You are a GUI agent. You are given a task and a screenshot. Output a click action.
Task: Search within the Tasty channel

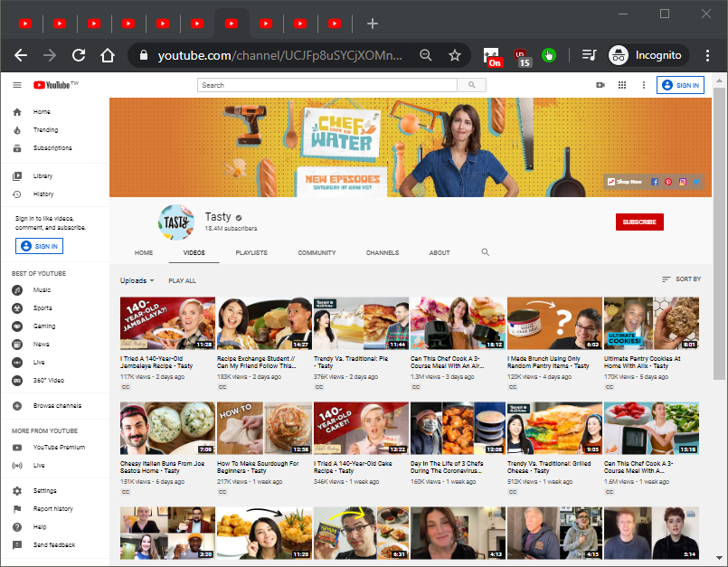click(485, 252)
